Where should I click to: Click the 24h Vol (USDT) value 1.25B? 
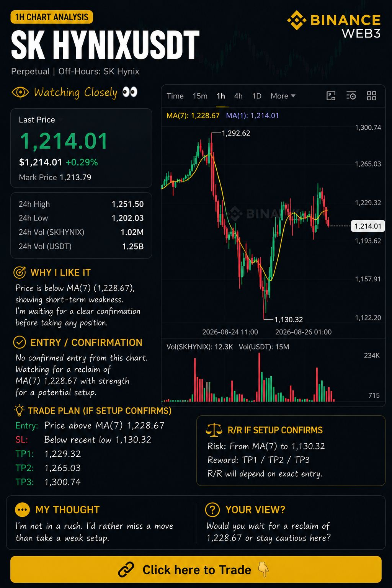point(133,247)
